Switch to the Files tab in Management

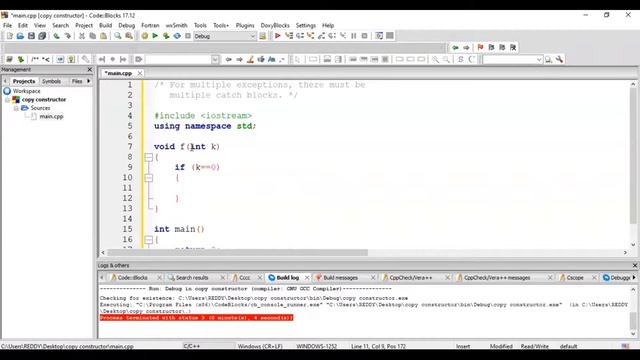pos(77,81)
